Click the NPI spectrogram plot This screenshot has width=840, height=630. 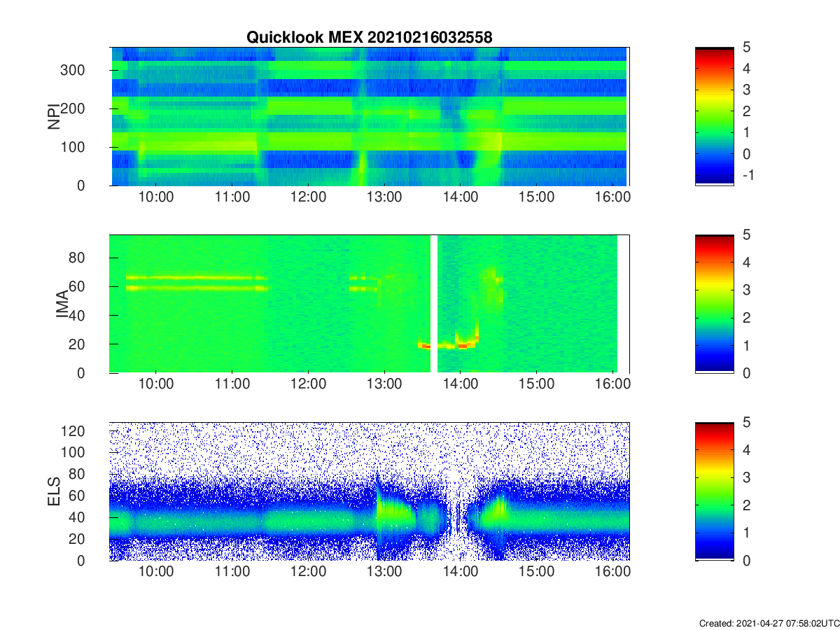point(370,116)
